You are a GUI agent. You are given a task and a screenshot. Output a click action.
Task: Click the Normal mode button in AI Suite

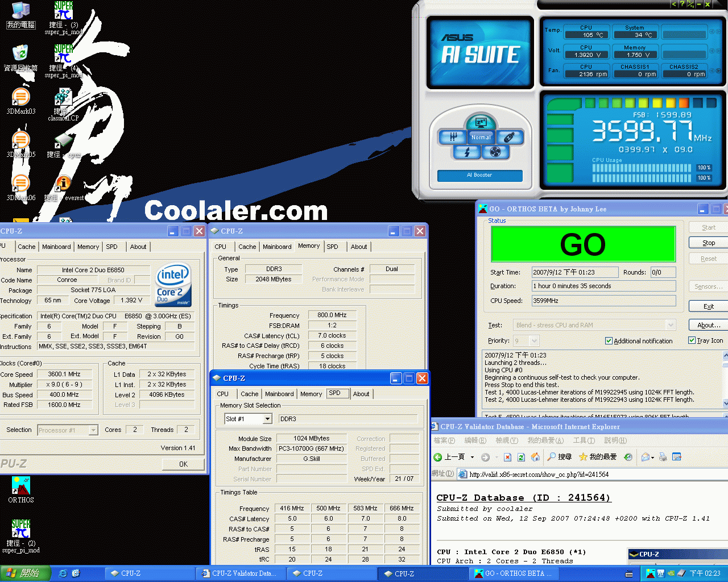tap(481, 137)
